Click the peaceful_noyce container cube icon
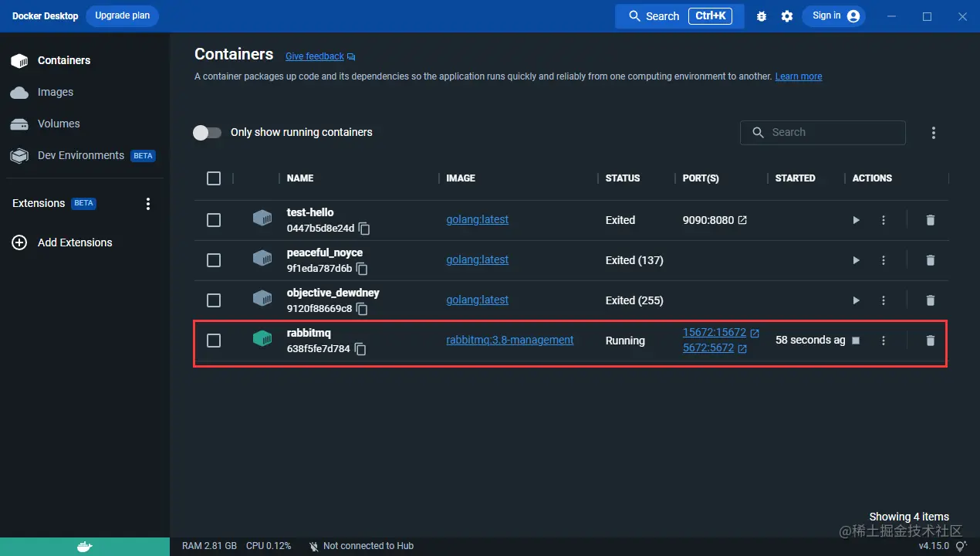980x556 pixels. 262,259
